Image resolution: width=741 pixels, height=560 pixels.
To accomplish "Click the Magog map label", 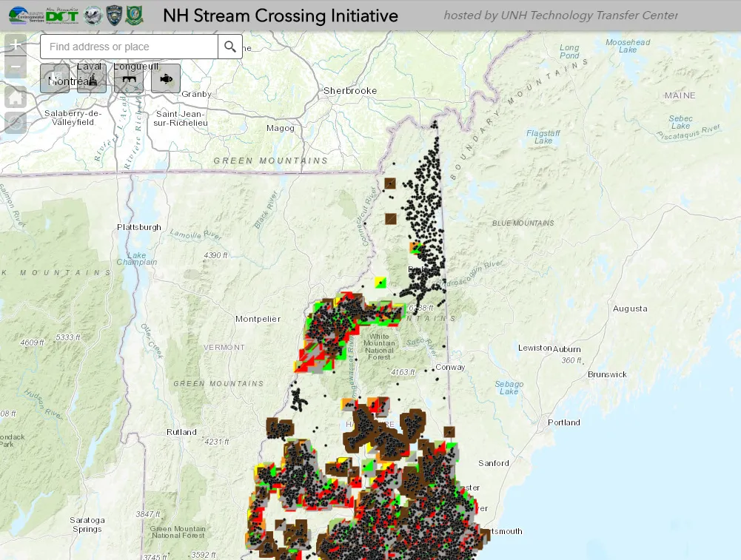I will (281, 128).
